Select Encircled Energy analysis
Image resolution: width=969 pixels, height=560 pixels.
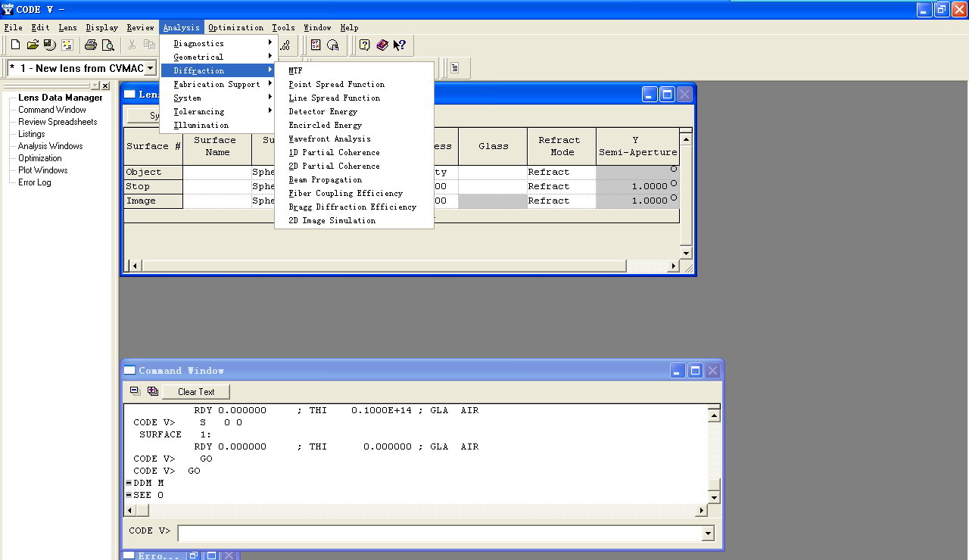[x=354, y=125]
